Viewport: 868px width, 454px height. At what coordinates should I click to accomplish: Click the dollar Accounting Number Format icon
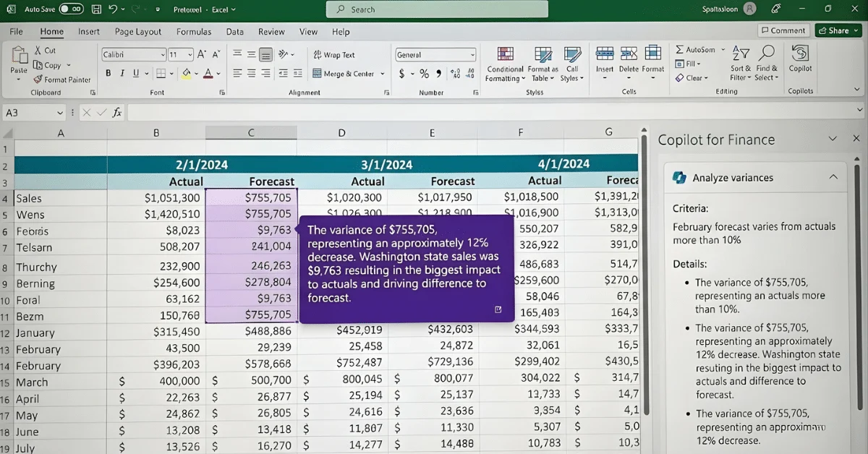(x=402, y=74)
